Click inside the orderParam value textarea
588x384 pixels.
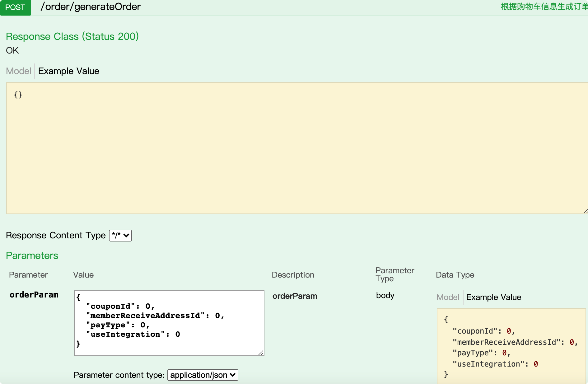169,323
